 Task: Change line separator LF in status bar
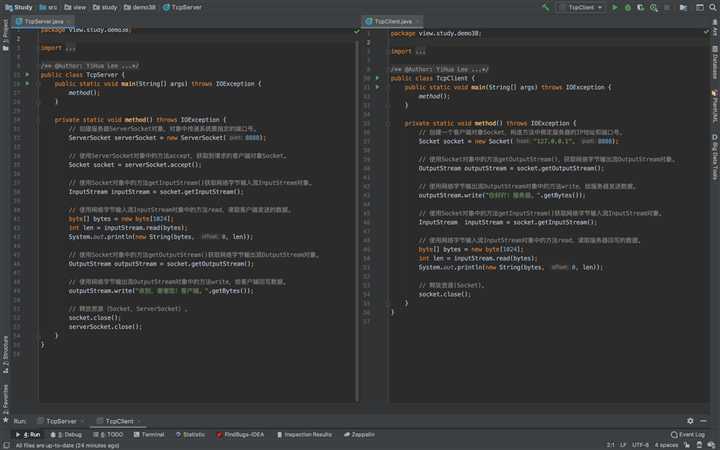[623, 445]
